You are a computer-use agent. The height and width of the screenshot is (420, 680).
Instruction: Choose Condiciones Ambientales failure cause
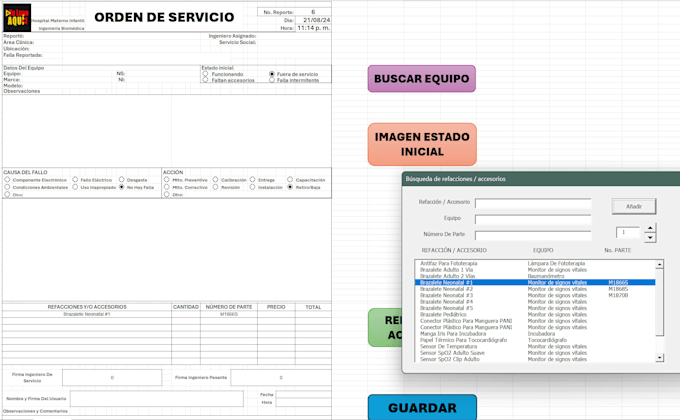[7, 187]
